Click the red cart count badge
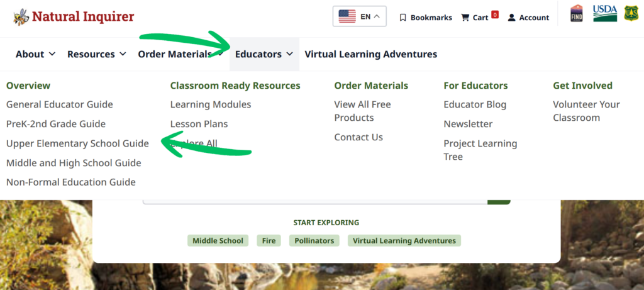The image size is (644, 290). (495, 15)
